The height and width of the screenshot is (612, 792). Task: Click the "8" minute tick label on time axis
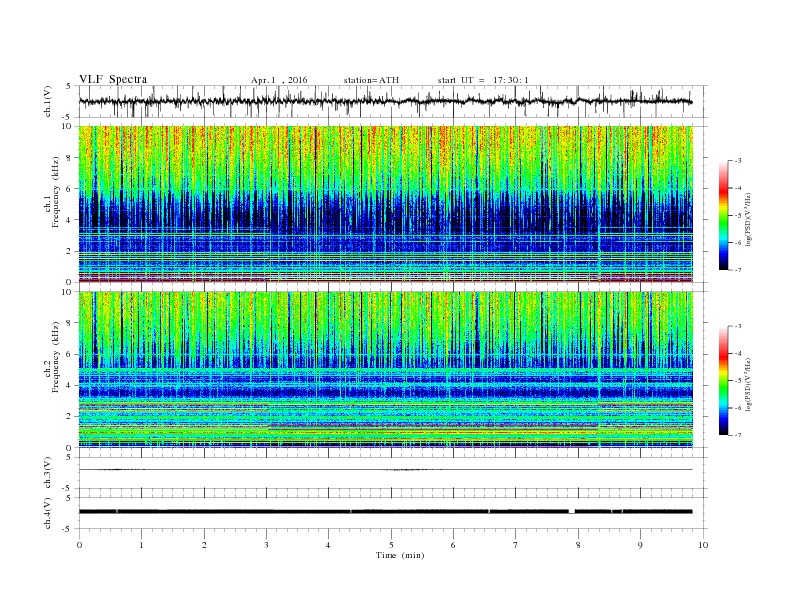point(578,545)
